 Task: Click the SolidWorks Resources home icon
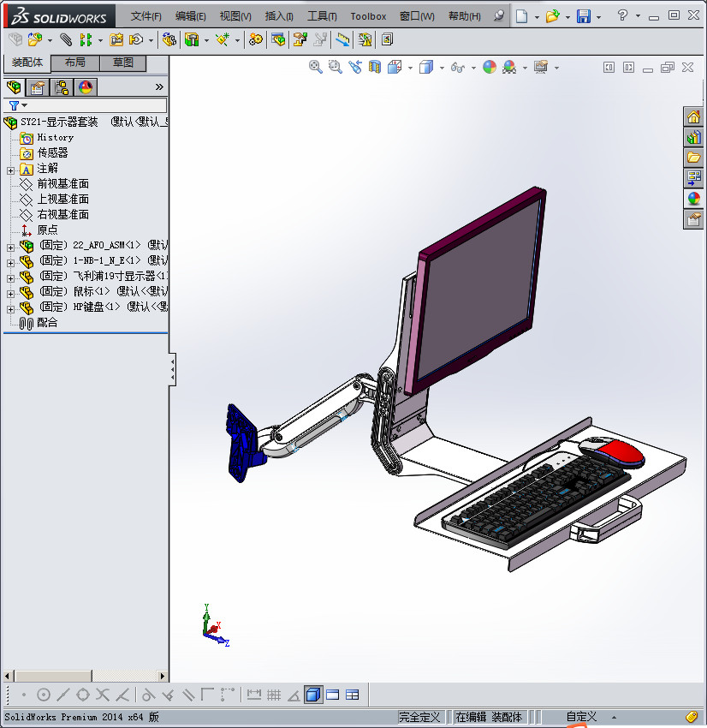693,116
